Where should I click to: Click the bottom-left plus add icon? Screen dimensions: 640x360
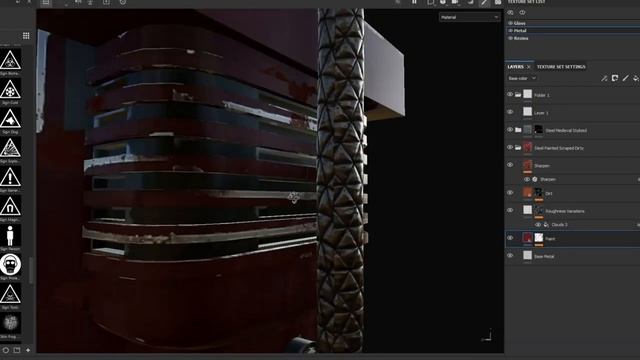point(28,350)
